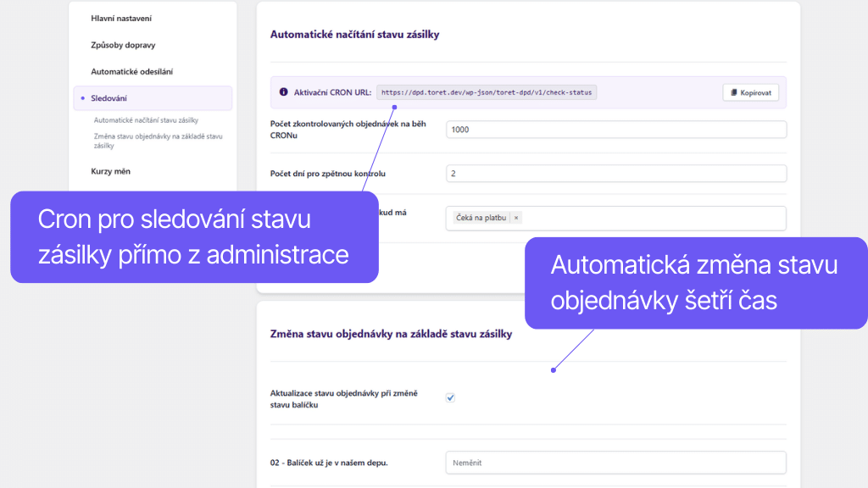The height and width of the screenshot is (488, 868).
Task: Click the purple callout about Cron tracking
Action: click(x=193, y=236)
